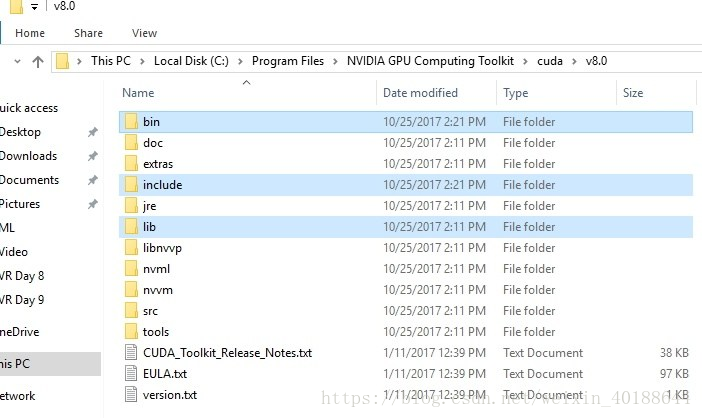
Task: Select This PC in navigation pane
Action: (15, 364)
